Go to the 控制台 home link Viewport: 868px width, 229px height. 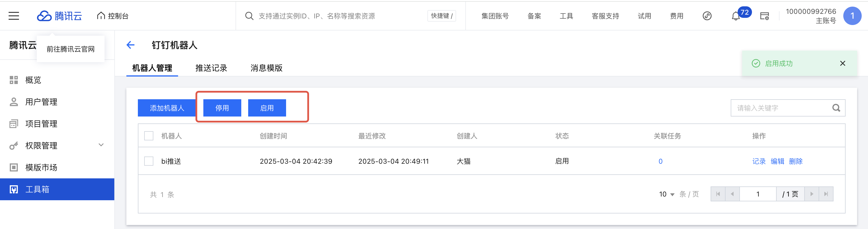click(113, 16)
